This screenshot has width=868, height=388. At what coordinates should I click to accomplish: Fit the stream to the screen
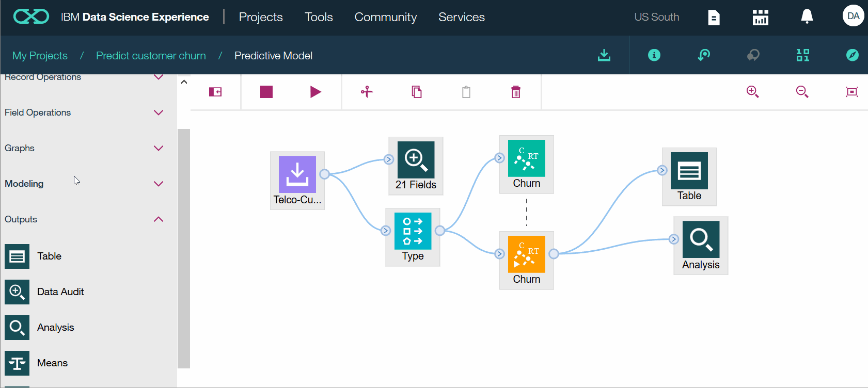pyautogui.click(x=851, y=92)
